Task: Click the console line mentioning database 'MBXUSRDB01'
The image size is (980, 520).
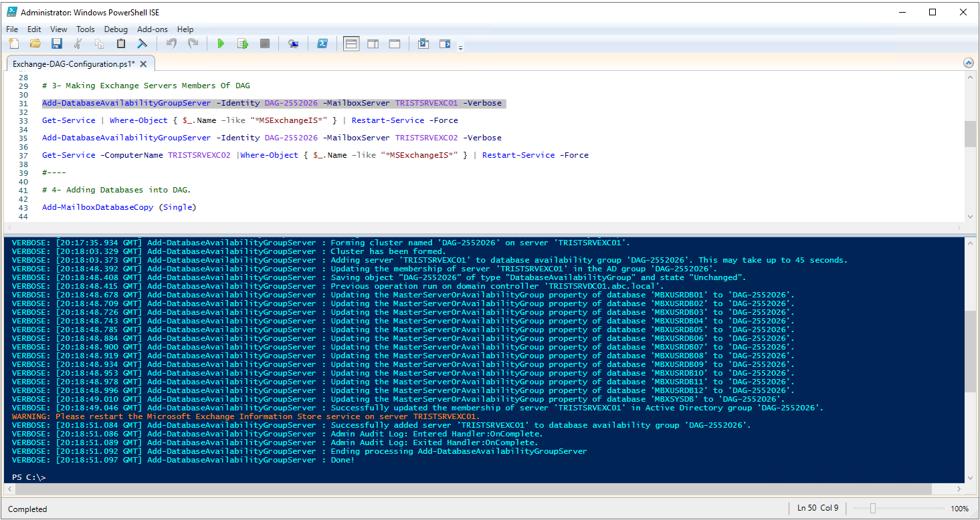Action: (x=403, y=295)
